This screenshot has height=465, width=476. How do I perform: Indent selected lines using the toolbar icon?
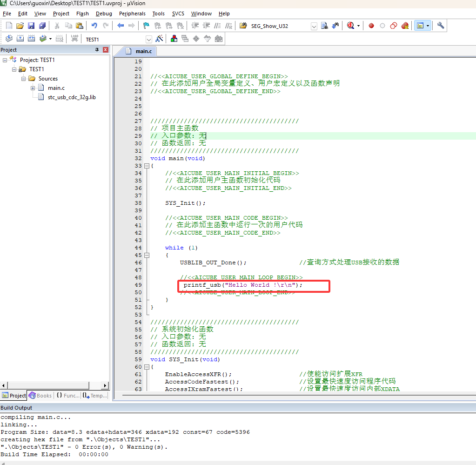(x=195, y=26)
